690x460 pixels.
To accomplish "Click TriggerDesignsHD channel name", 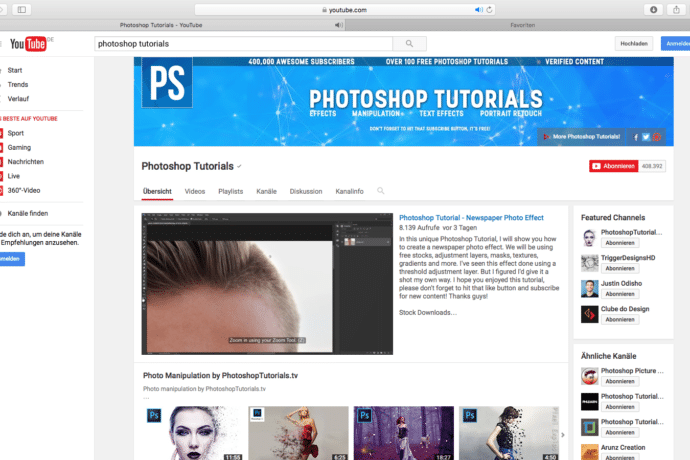I will (x=628, y=258).
